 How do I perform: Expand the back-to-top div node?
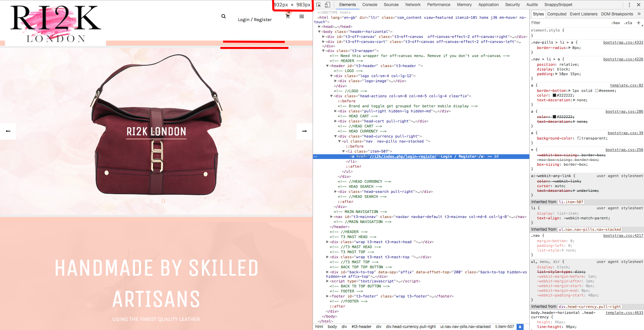(x=328, y=272)
